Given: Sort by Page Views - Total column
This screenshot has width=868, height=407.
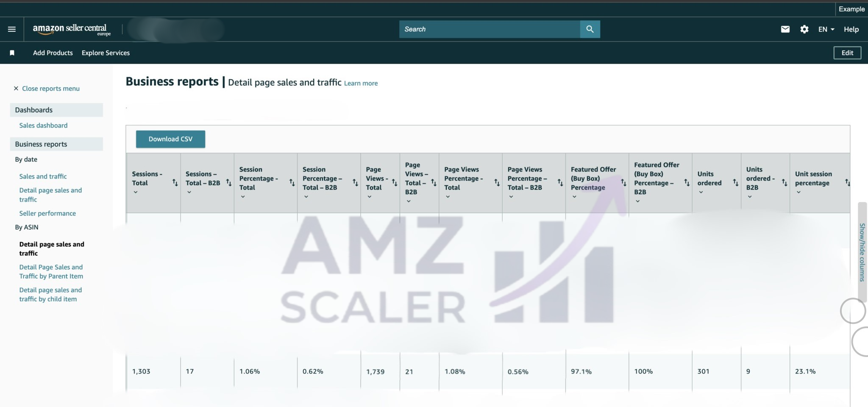Looking at the screenshot, I should coord(395,183).
